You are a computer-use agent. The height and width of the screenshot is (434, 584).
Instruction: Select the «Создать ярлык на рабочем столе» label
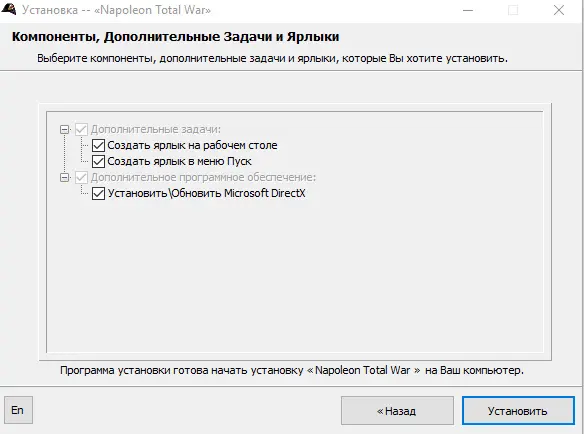192,145
